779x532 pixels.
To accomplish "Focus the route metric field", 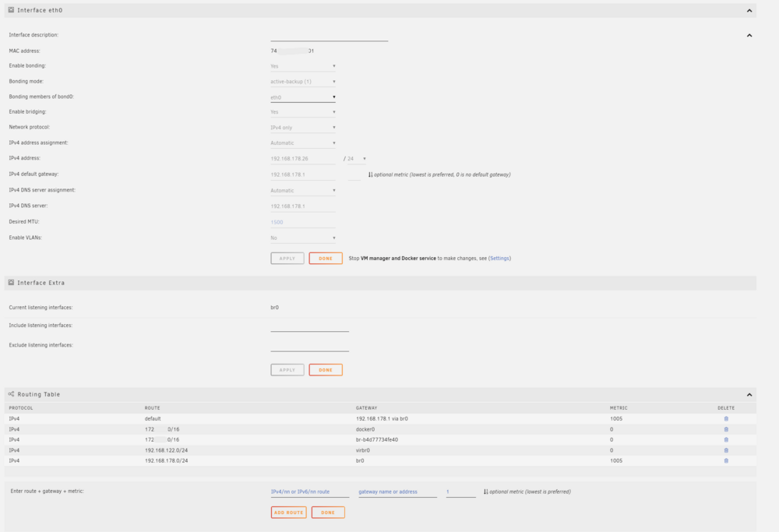I will (460, 491).
